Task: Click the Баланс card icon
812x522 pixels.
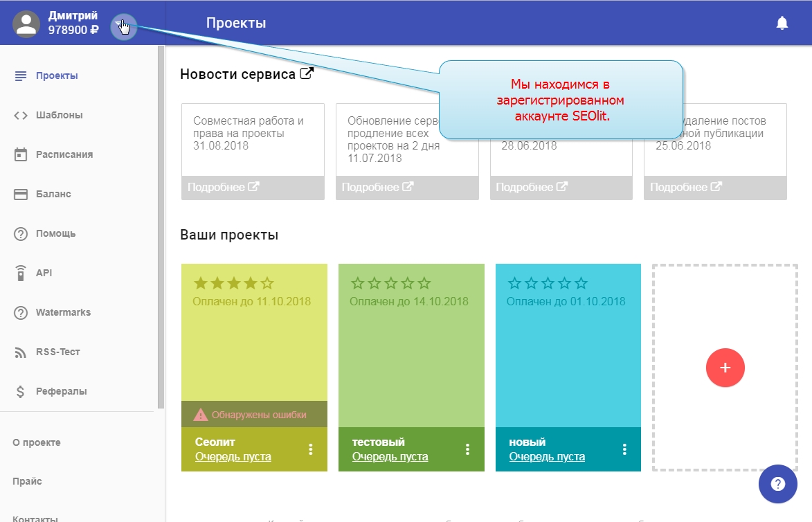Action: pos(21,194)
